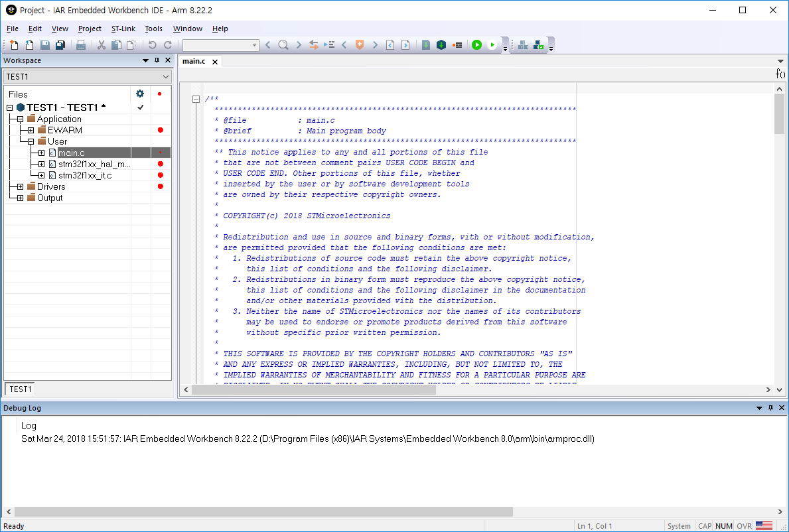Collapse the header comment fold in main.c

(196, 99)
